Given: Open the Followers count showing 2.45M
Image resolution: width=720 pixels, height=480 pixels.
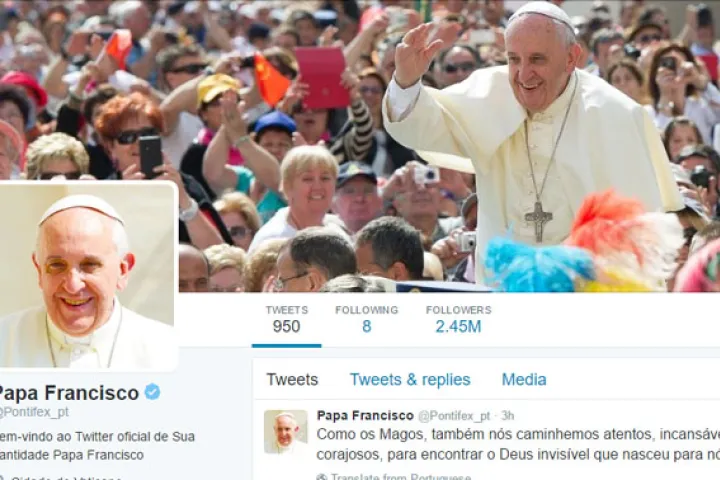Looking at the screenshot, I should (458, 320).
